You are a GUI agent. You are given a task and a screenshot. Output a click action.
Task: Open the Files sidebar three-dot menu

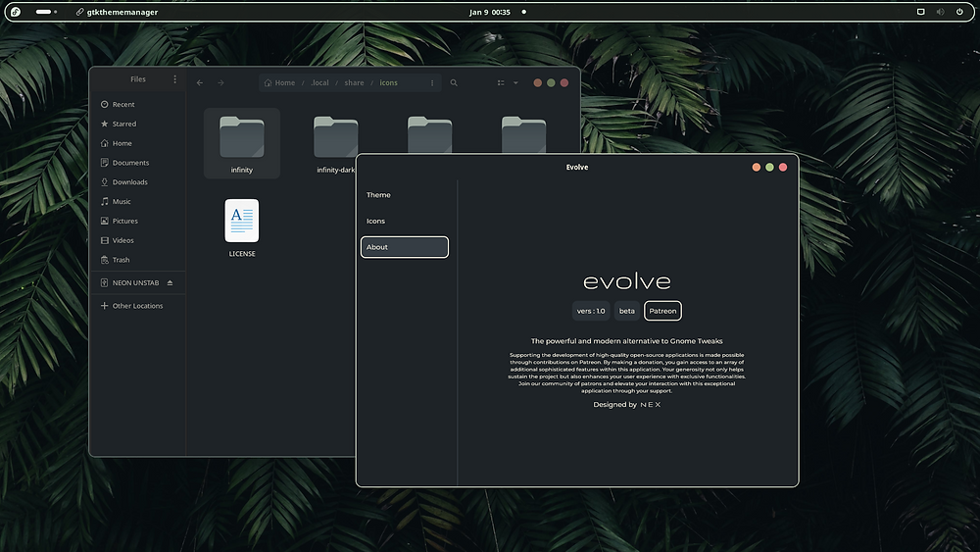tap(175, 79)
